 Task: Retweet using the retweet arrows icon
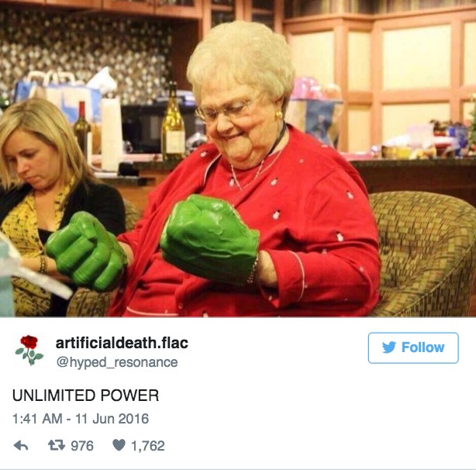(57, 445)
